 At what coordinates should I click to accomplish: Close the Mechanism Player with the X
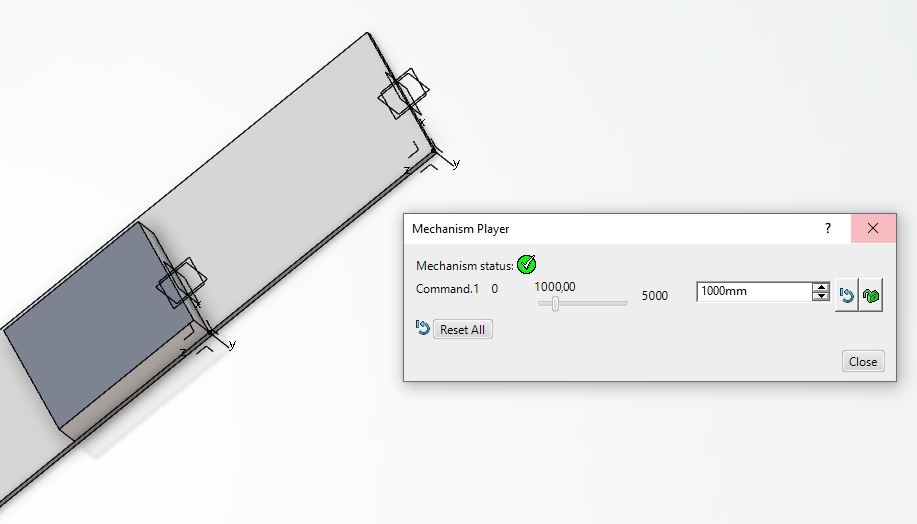point(873,228)
